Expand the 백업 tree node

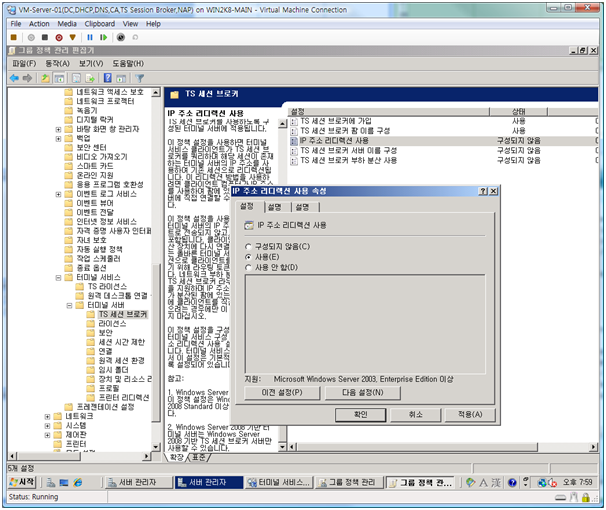tap(58, 139)
